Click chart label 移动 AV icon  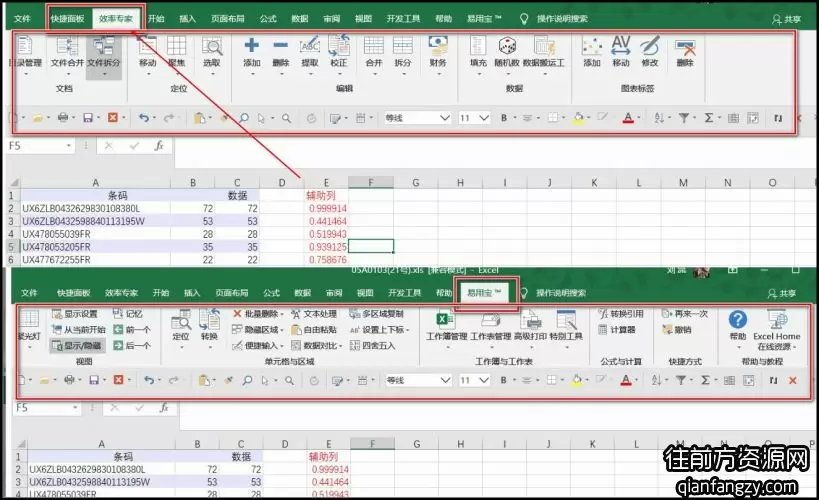pyautogui.click(x=621, y=45)
